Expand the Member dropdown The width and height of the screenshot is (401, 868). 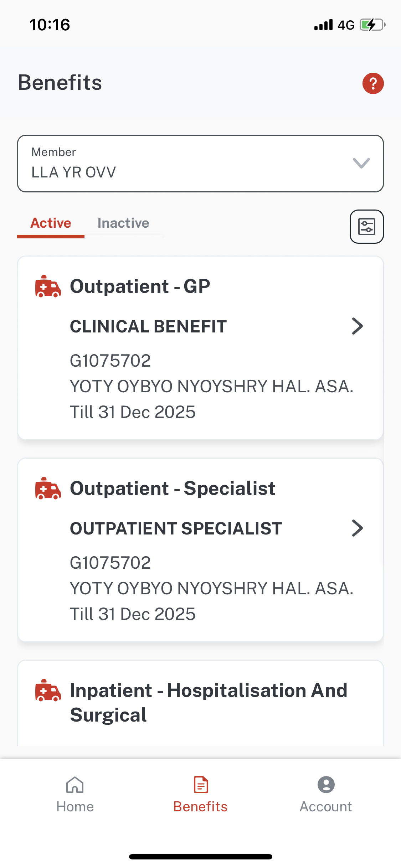pyautogui.click(x=361, y=163)
